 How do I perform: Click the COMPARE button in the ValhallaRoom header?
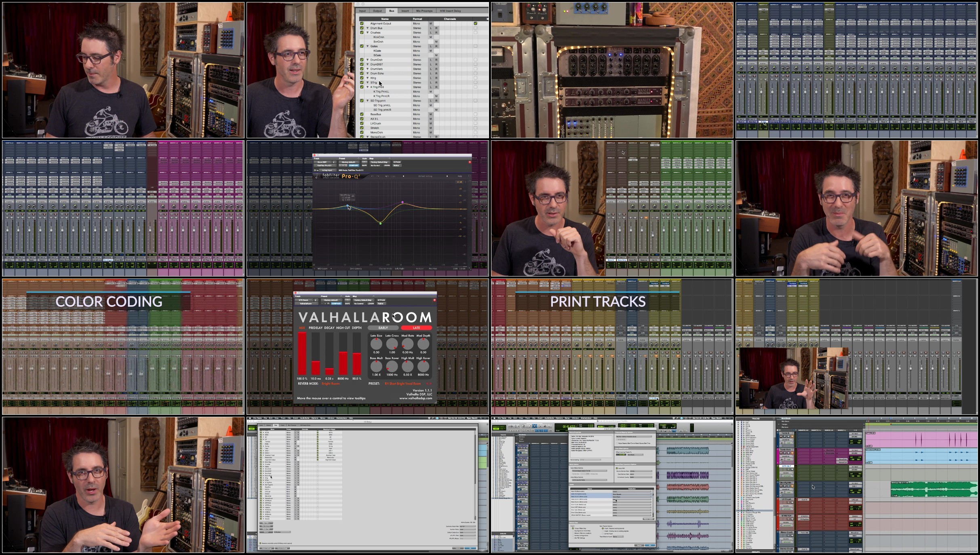(336, 304)
